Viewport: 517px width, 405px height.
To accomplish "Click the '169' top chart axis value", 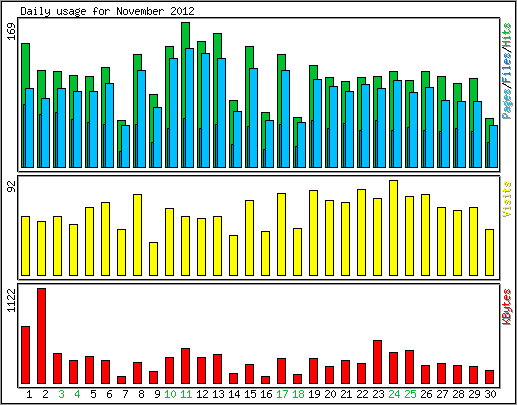I will [12, 32].
